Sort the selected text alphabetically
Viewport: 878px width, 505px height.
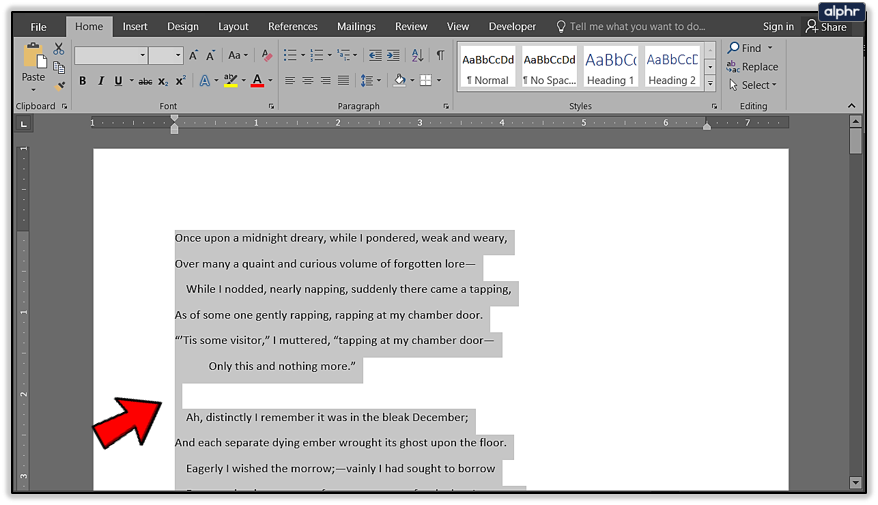click(417, 56)
